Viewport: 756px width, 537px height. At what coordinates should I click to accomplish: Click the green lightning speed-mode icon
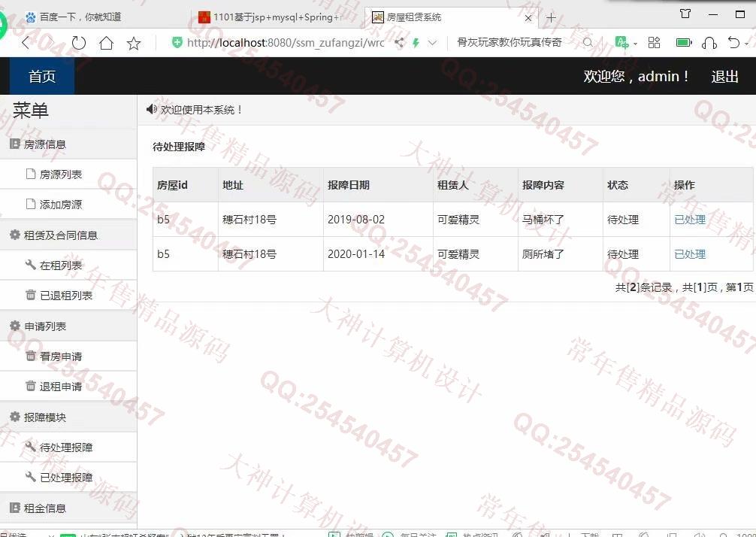point(416,43)
